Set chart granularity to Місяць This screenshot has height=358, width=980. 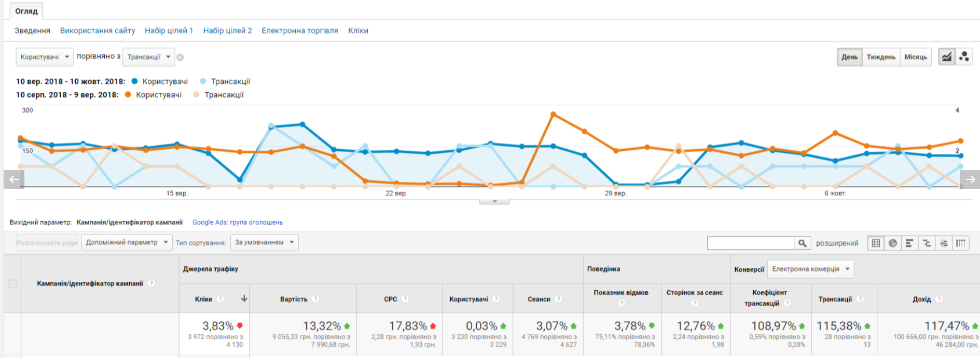coord(916,57)
